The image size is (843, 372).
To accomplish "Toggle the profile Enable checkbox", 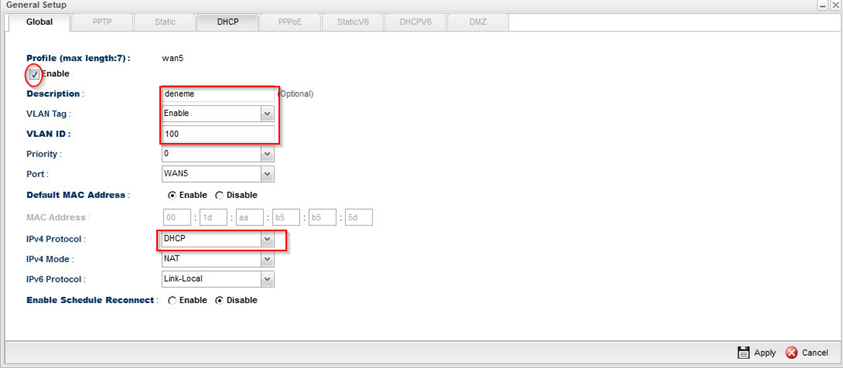I will tap(34, 74).
